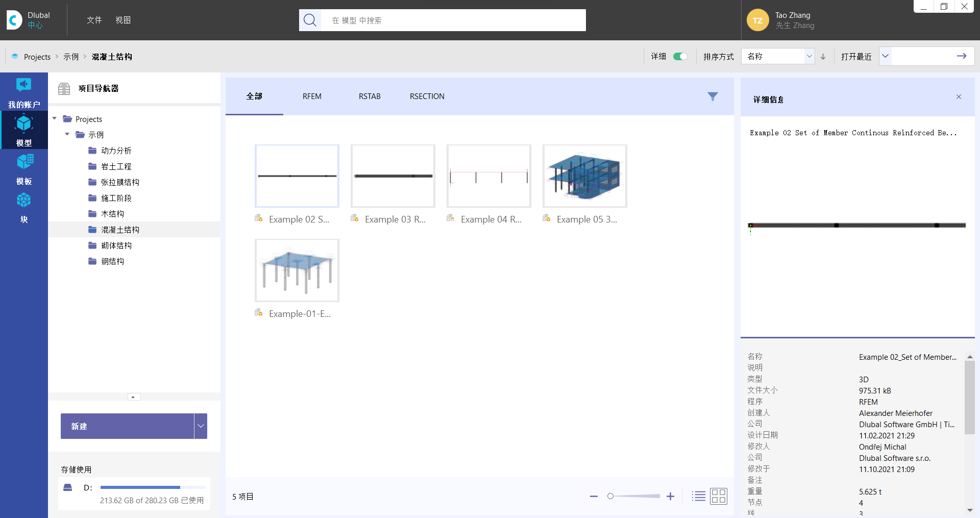Select the RSECTION tab
The width and height of the screenshot is (980, 518).
click(x=427, y=96)
